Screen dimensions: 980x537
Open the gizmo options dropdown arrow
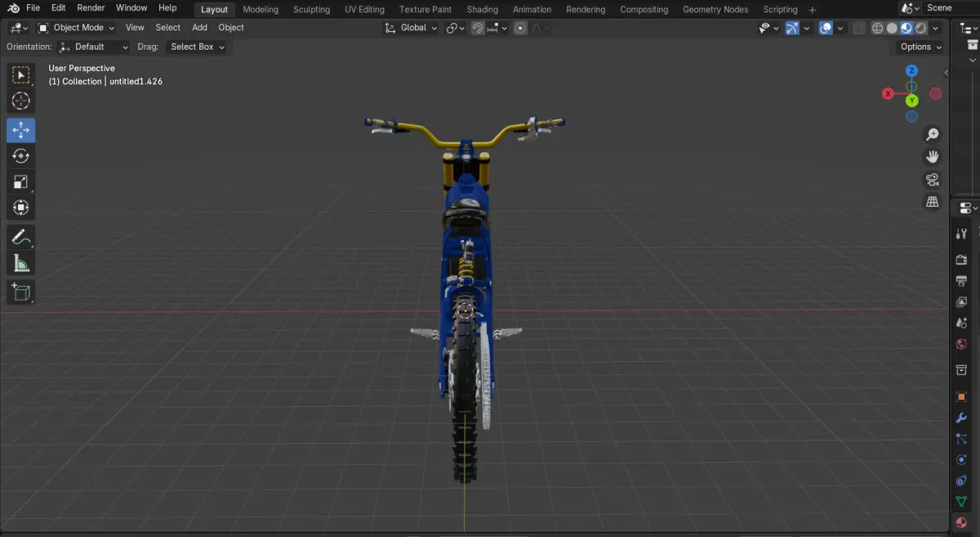click(x=806, y=28)
